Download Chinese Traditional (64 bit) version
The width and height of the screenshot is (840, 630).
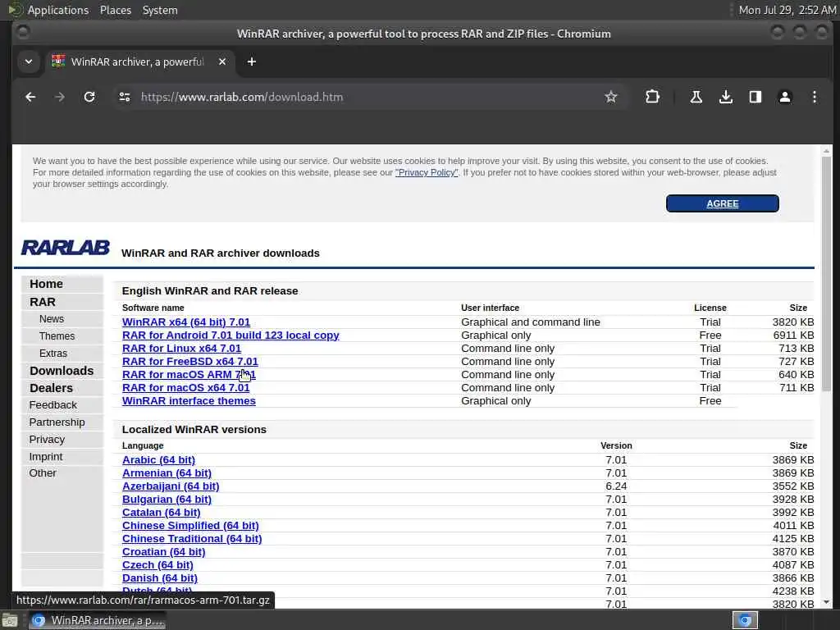click(x=192, y=538)
